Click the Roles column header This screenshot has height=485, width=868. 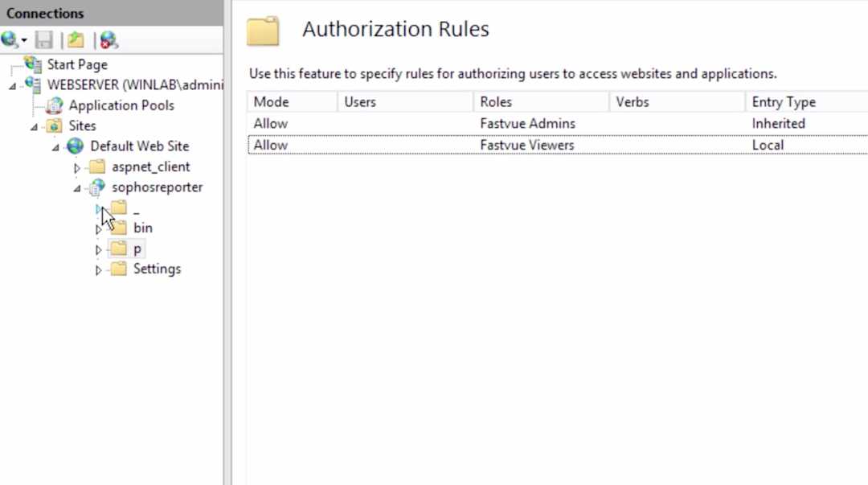pos(496,101)
